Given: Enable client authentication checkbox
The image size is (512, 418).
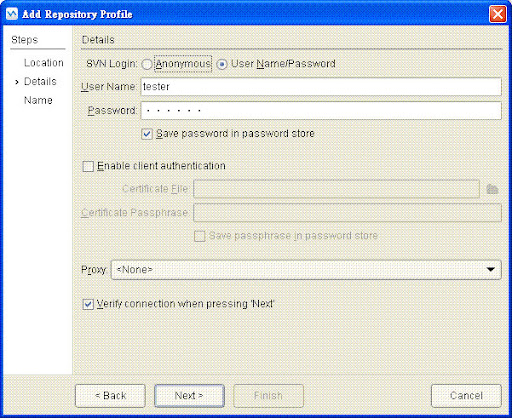Looking at the screenshot, I should coord(88,166).
